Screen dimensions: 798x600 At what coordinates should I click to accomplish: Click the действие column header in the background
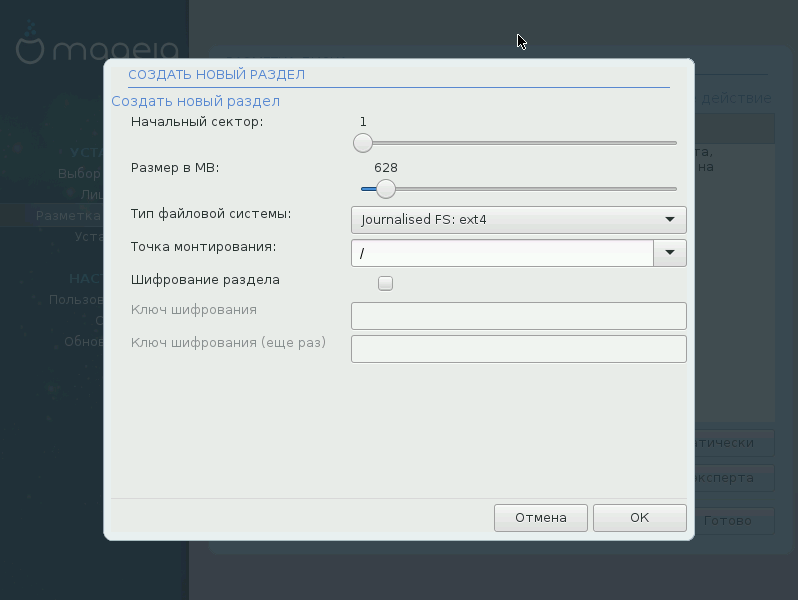[x=736, y=98]
